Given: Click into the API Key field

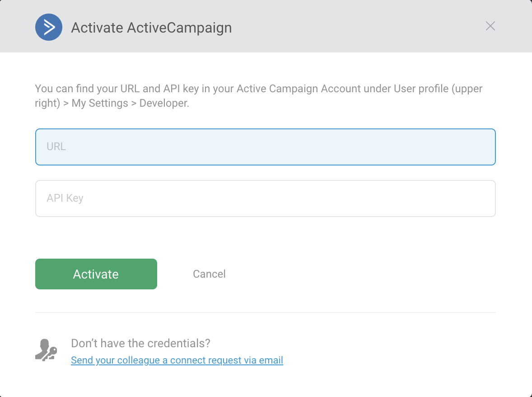Looking at the screenshot, I should tap(266, 198).
